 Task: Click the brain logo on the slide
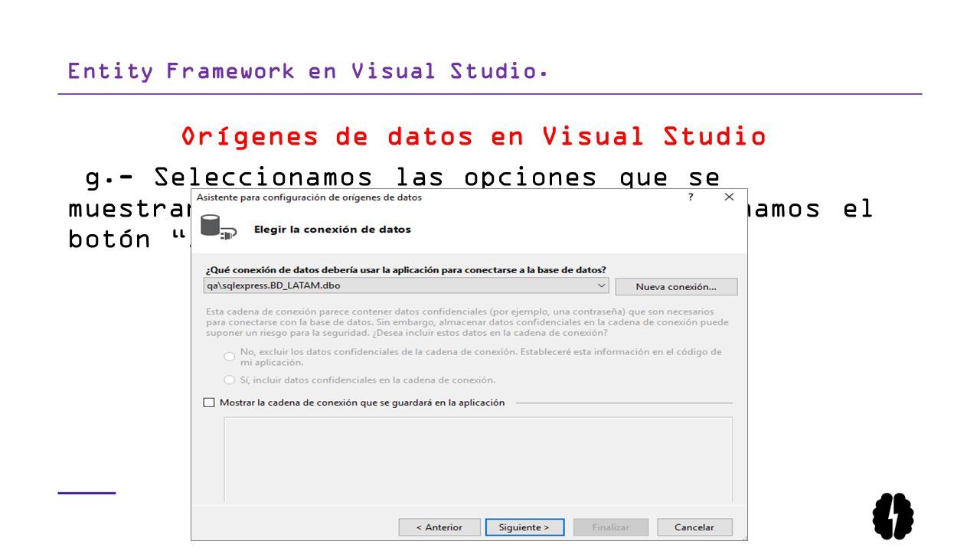[893, 516]
